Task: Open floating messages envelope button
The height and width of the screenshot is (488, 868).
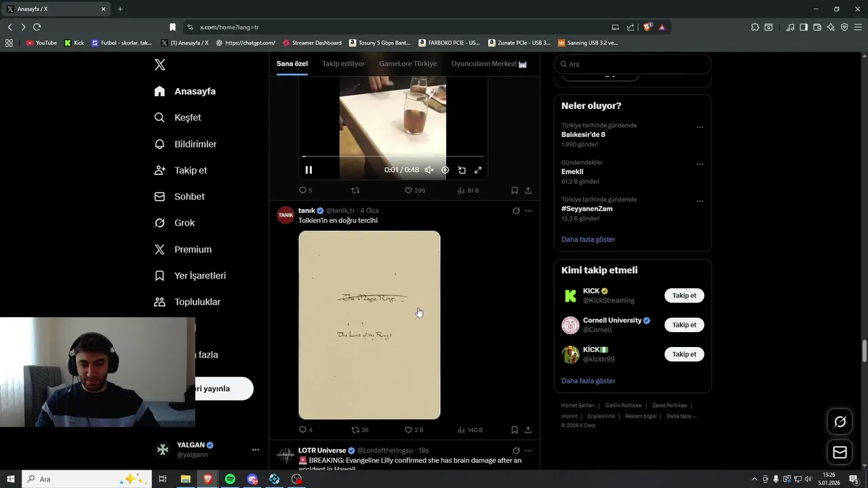Action: point(840,453)
